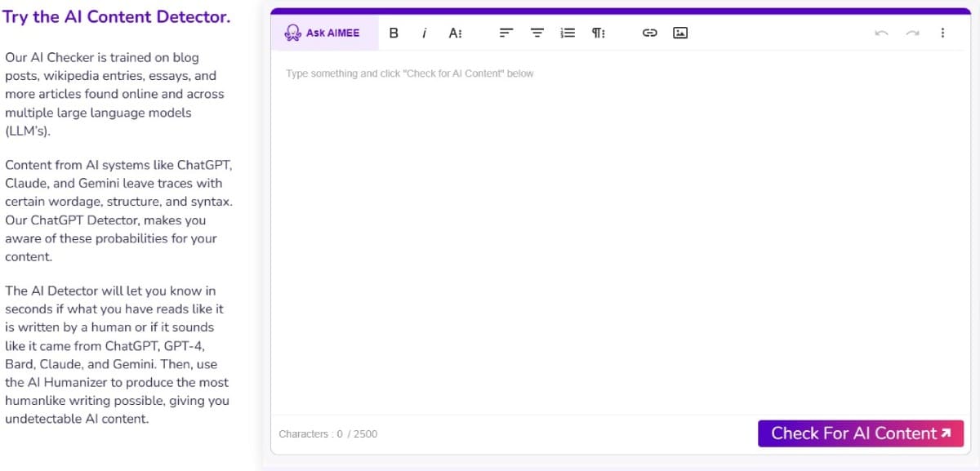Image resolution: width=980 pixels, height=471 pixels.
Task: Click the arrow on Check For AI Content
Action: [947, 433]
